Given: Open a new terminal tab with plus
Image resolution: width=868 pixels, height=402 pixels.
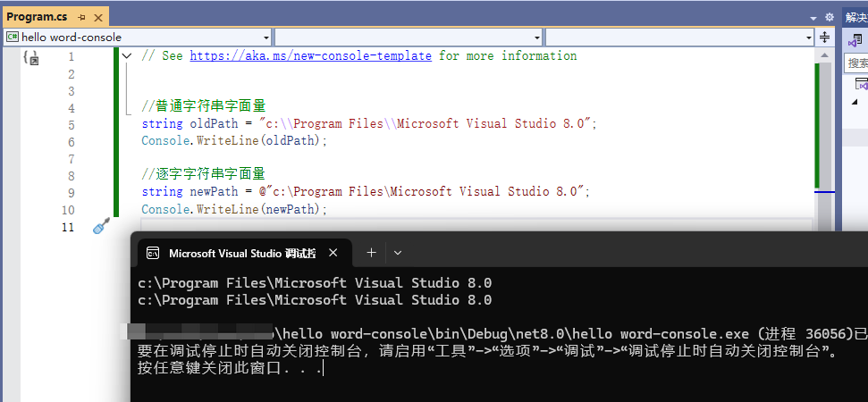Looking at the screenshot, I should click(372, 253).
